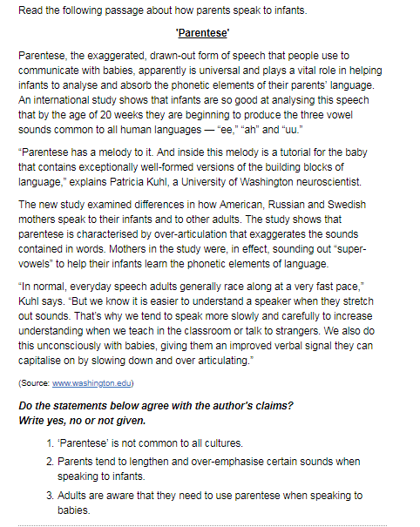This screenshot has width=420, height=527.
Task: Click statement 2 'Parents tend to lengthen'
Action: [x=203, y=469]
